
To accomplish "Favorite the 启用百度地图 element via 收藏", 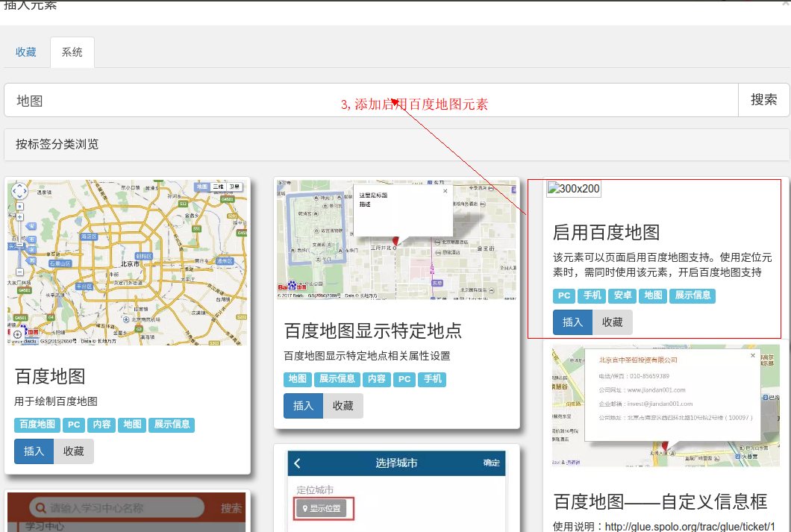I will click(613, 322).
